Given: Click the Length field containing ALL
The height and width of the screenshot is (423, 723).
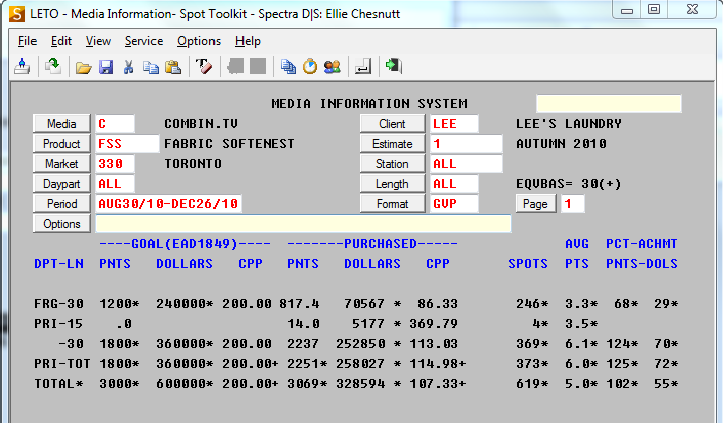Looking at the screenshot, I should [454, 184].
